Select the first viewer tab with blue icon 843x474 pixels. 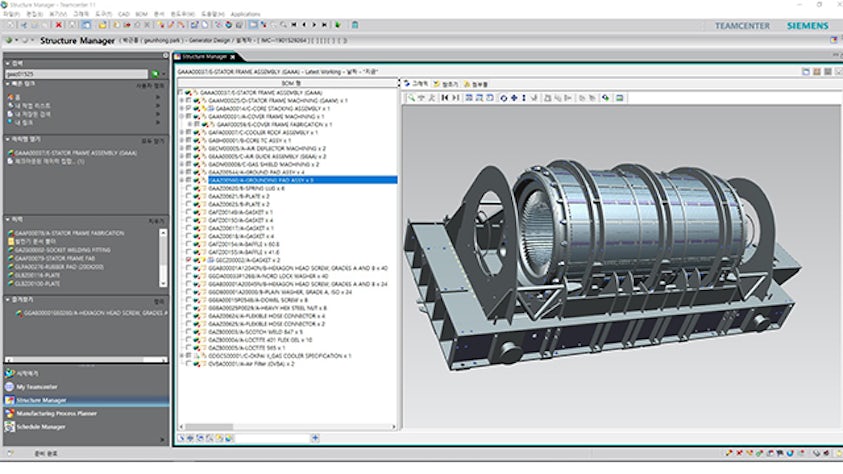pos(416,84)
